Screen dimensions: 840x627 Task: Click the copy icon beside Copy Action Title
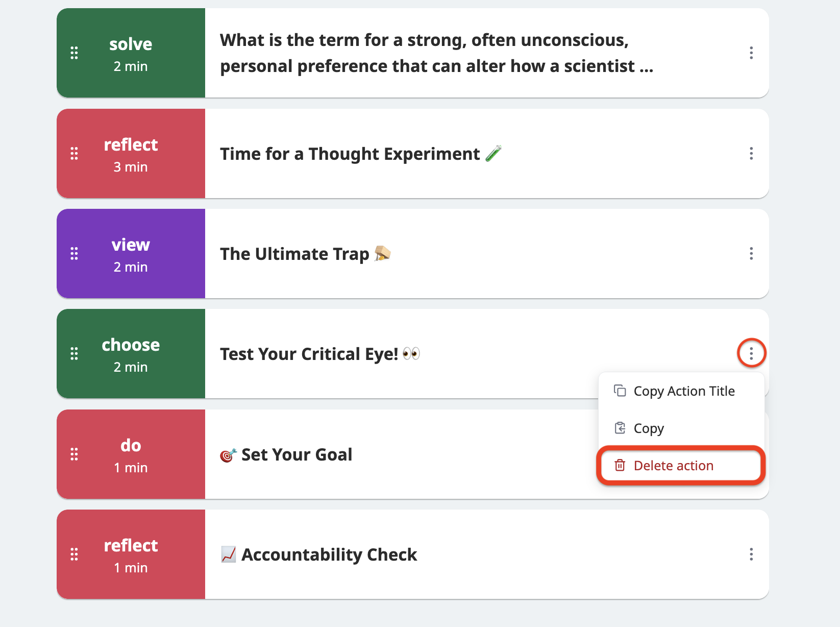pyautogui.click(x=620, y=391)
